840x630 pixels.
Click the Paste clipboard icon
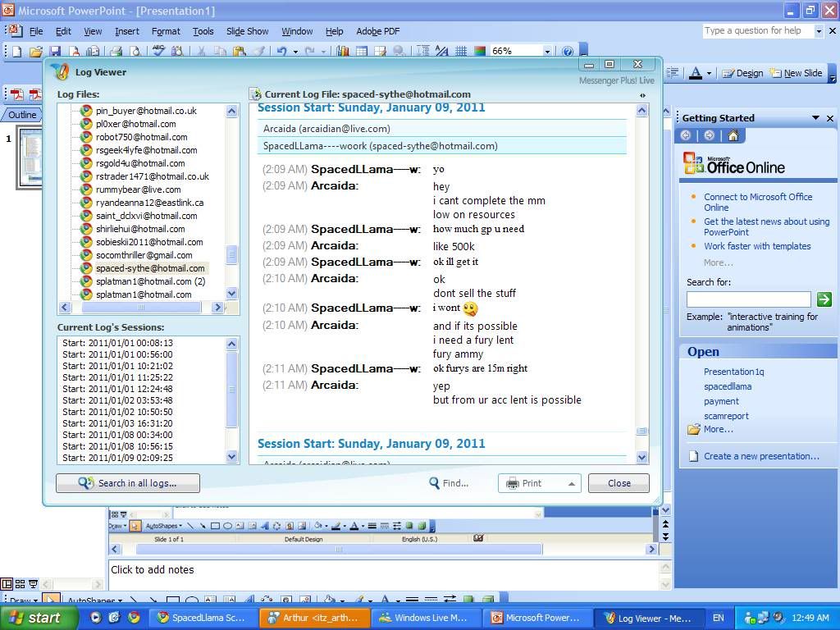click(240, 52)
